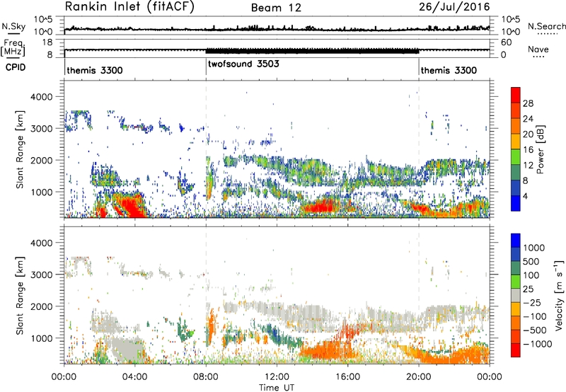Pick the blue top segment of Velocity colorbar

tap(516, 241)
